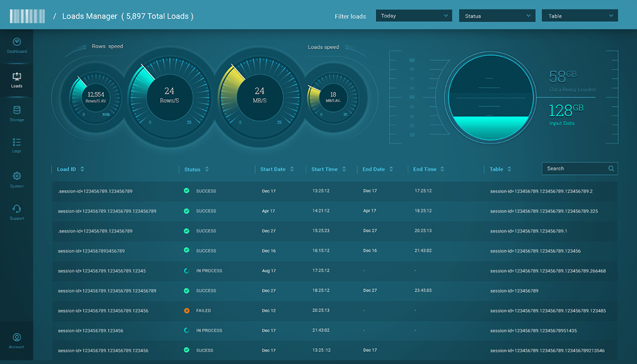Click into the Search field
637x364 pixels.
coord(574,169)
